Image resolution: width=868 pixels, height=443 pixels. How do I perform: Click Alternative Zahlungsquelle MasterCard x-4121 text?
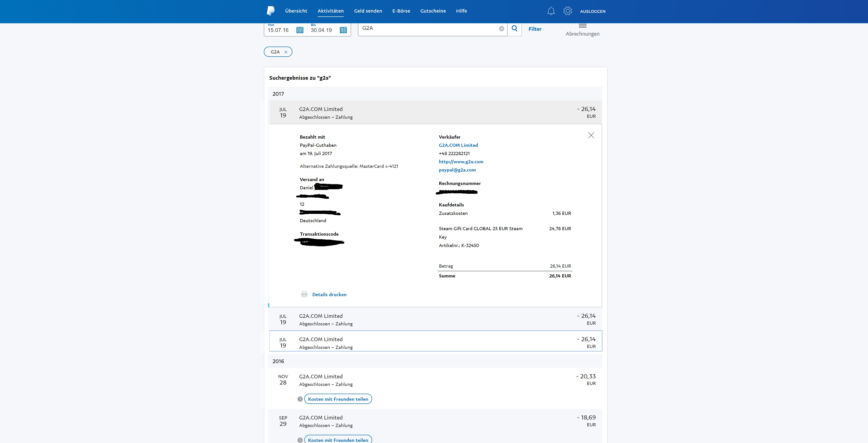click(349, 166)
